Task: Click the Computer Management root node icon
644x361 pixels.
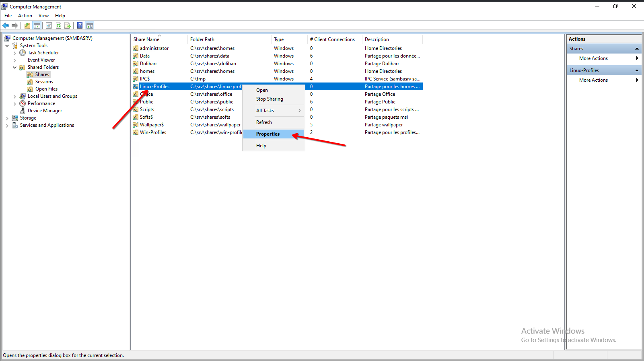Action: pyautogui.click(x=7, y=38)
